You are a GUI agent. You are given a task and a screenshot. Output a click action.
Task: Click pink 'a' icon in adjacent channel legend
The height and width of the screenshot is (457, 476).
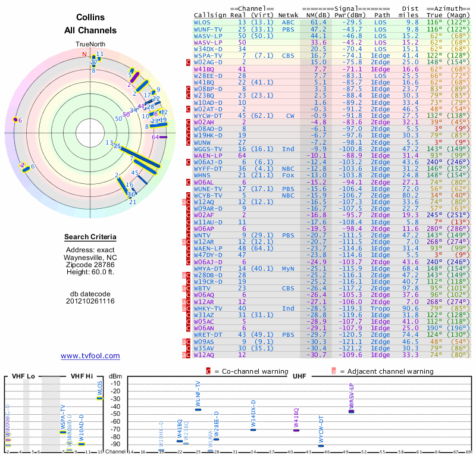334,371
